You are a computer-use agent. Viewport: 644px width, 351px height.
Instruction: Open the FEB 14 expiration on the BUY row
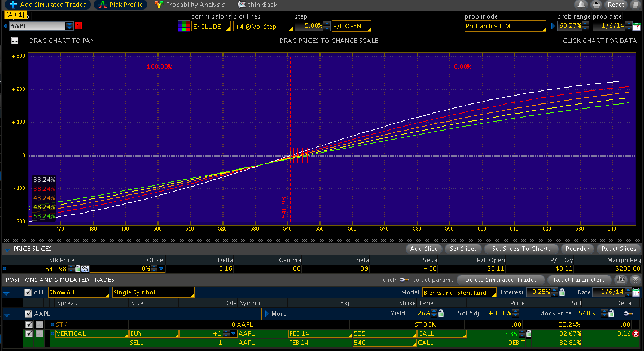pos(320,333)
